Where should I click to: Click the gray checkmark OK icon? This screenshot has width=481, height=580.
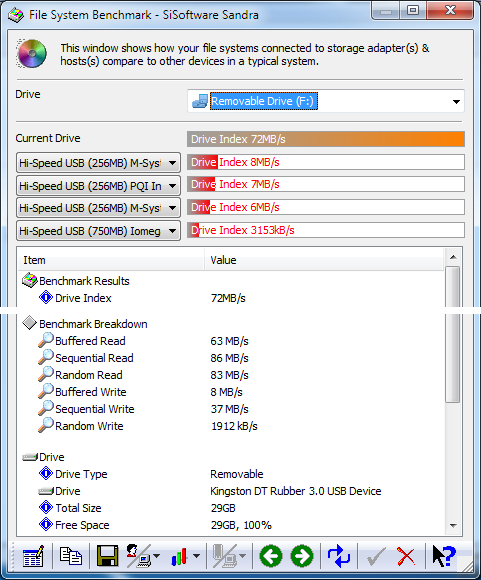pyautogui.click(x=375, y=556)
